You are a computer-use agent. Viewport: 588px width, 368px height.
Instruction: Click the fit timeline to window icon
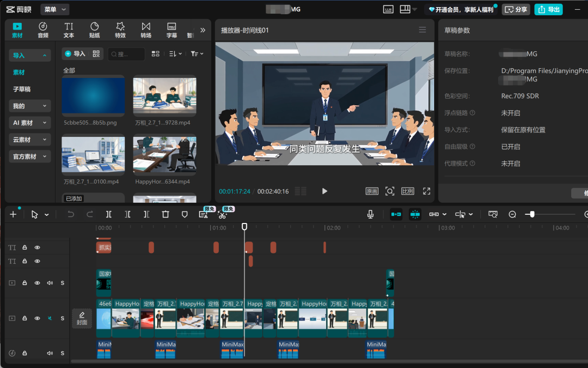(x=493, y=214)
